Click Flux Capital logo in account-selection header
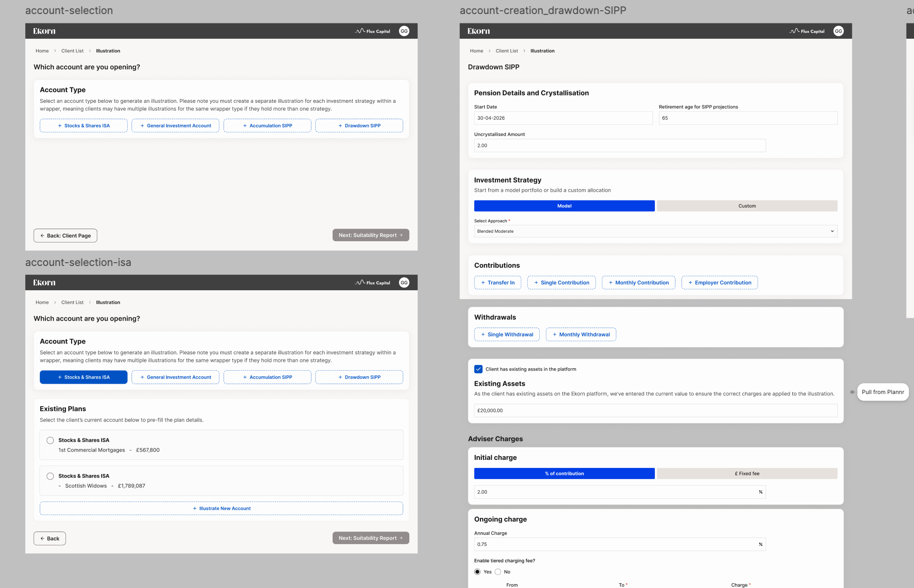The width and height of the screenshot is (914, 588). (373, 31)
